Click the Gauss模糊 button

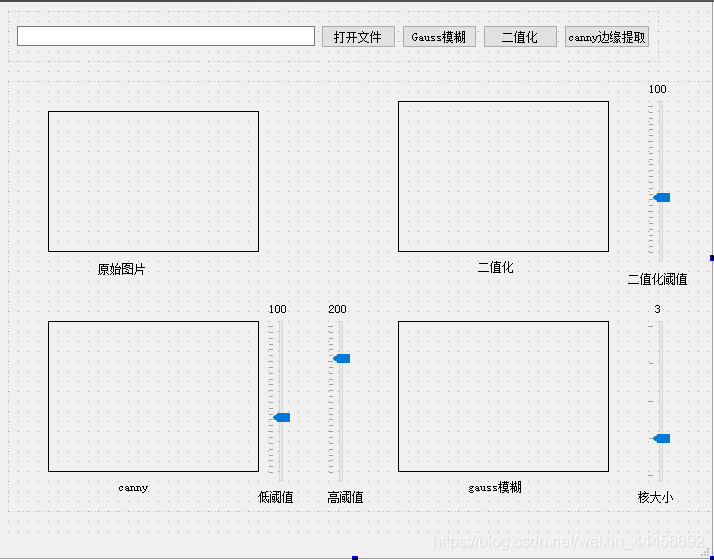pos(439,36)
